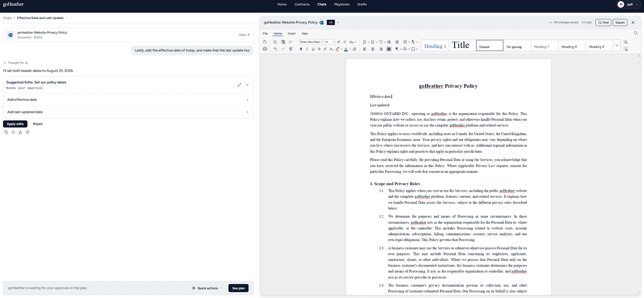
Task: Align text to the left
Action: point(365,49)
